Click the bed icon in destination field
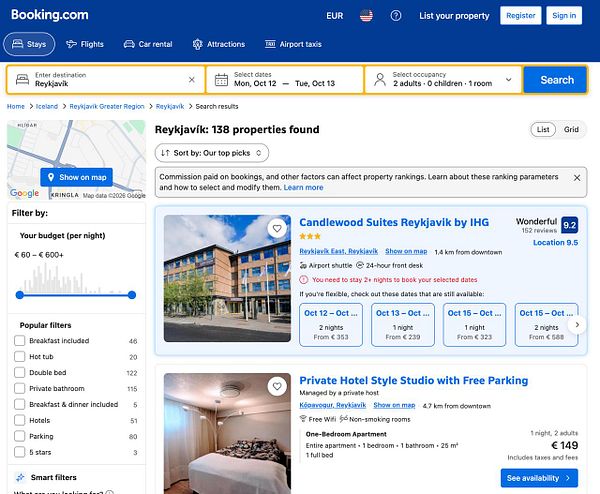This screenshot has width=600, height=494. [x=22, y=80]
